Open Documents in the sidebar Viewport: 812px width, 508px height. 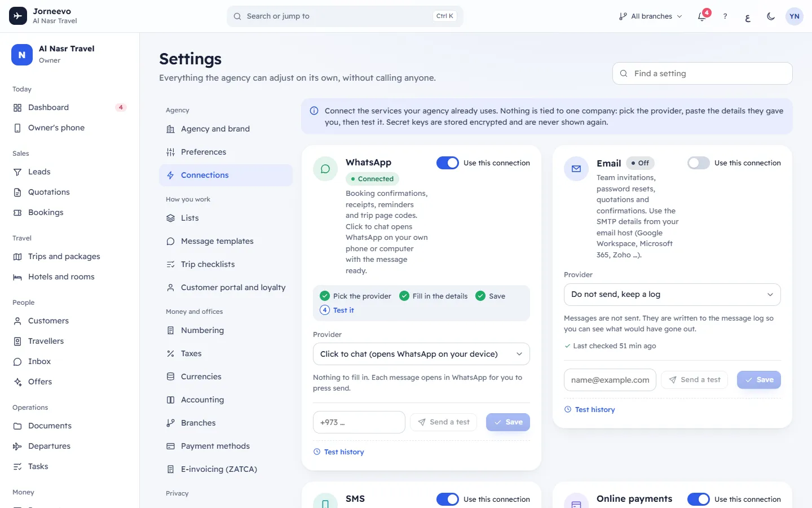coord(70,426)
